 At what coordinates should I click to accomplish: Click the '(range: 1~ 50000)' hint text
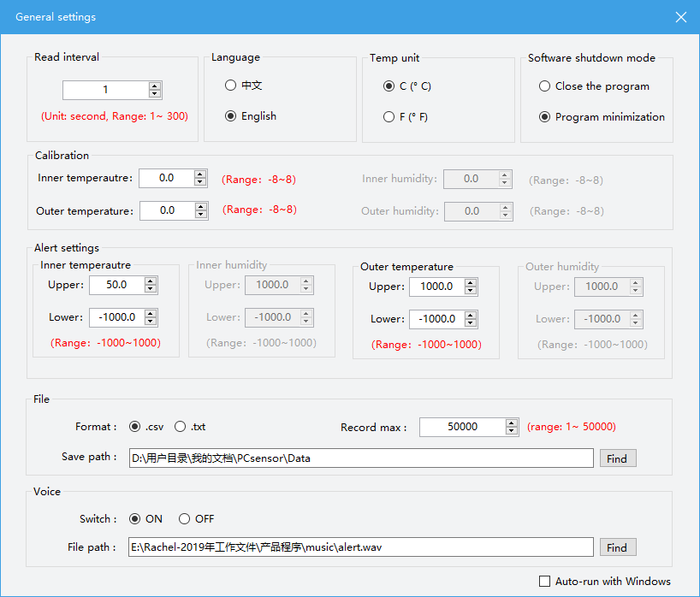pyautogui.click(x=572, y=427)
